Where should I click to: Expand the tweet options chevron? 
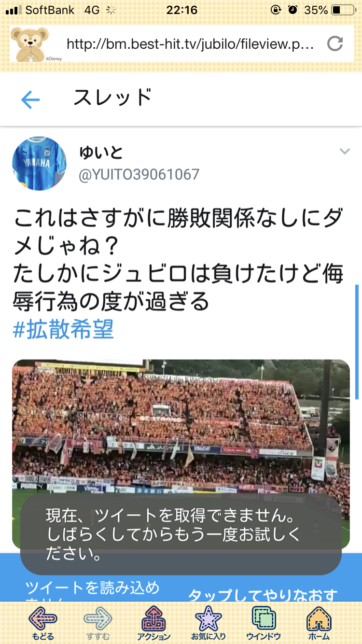pyautogui.click(x=345, y=152)
